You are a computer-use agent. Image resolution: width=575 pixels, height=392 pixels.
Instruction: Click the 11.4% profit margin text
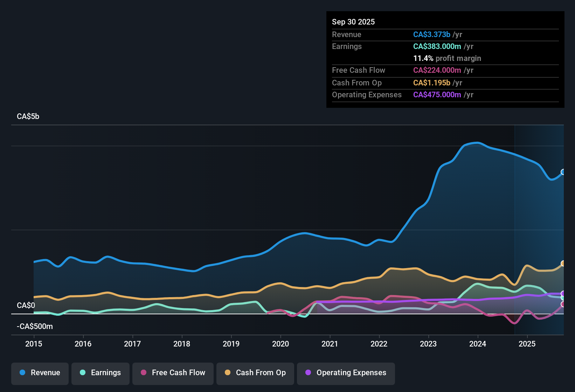(447, 58)
